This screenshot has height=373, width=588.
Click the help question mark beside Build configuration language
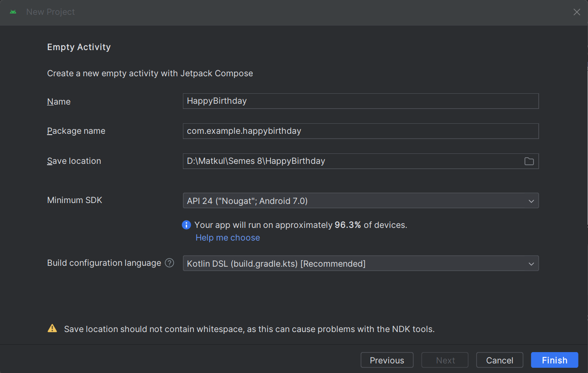[169, 263]
